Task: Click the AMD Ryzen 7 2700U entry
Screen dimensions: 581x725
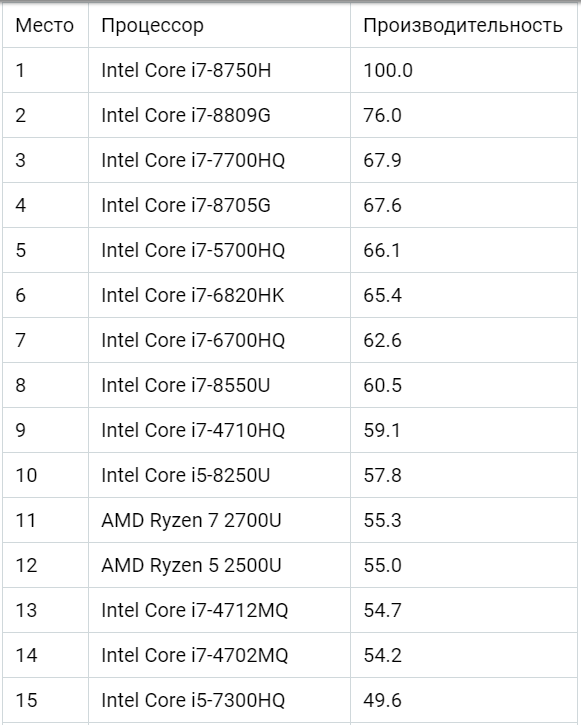Action: (219, 520)
